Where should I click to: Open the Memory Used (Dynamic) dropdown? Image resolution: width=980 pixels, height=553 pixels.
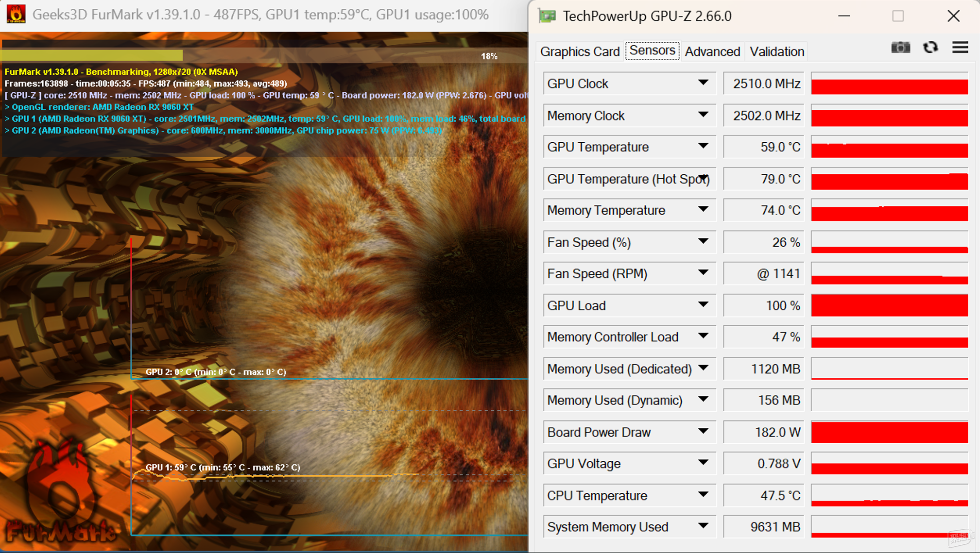[x=703, y=400]
